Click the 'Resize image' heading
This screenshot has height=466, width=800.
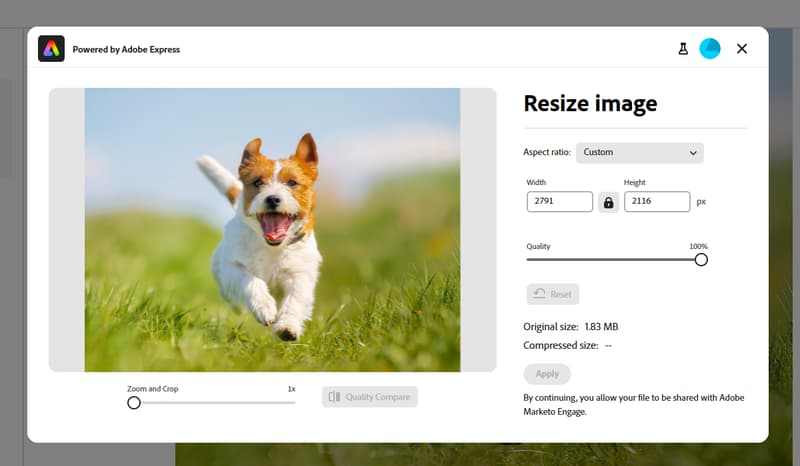point(590,103)
